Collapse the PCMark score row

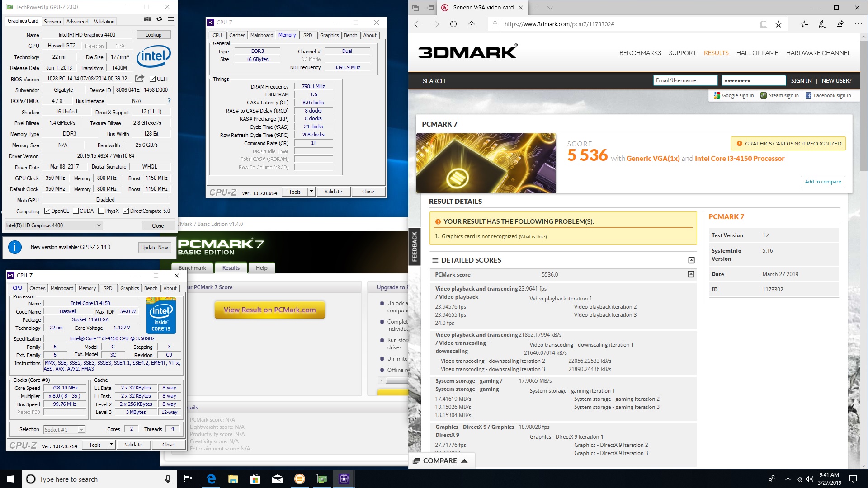(691, 274)
